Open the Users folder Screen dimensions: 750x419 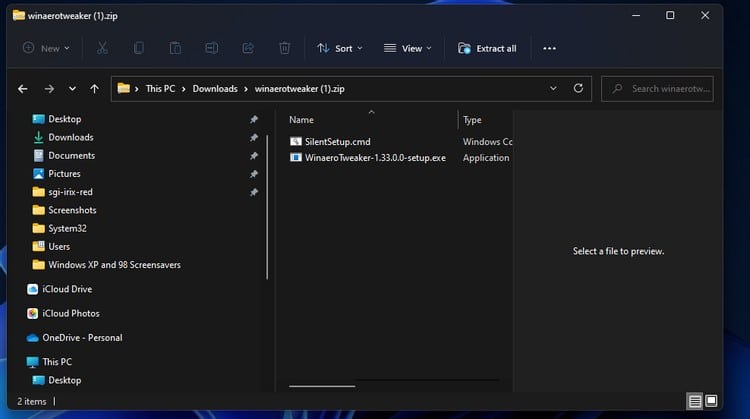pyautogui.click(x=59, y=246)
